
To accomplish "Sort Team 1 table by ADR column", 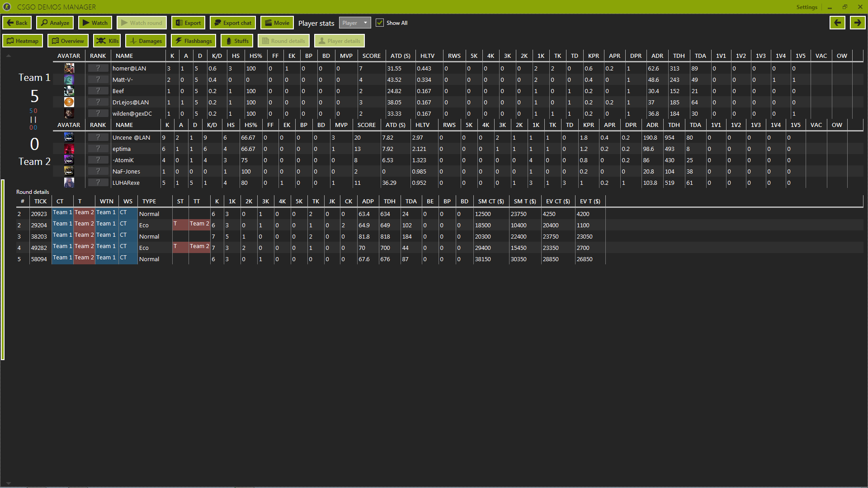I will (657, 56).
